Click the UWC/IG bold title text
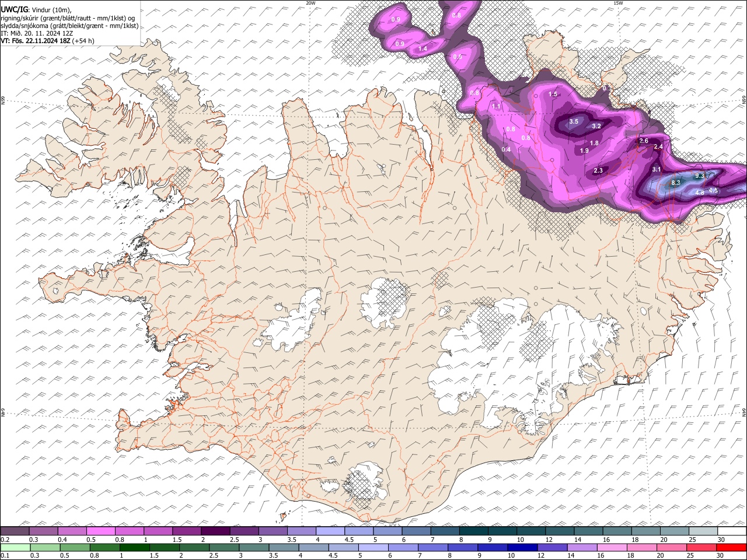Image resolution: width=747 pixels, height=560 pixels. [x=13, y=9]
